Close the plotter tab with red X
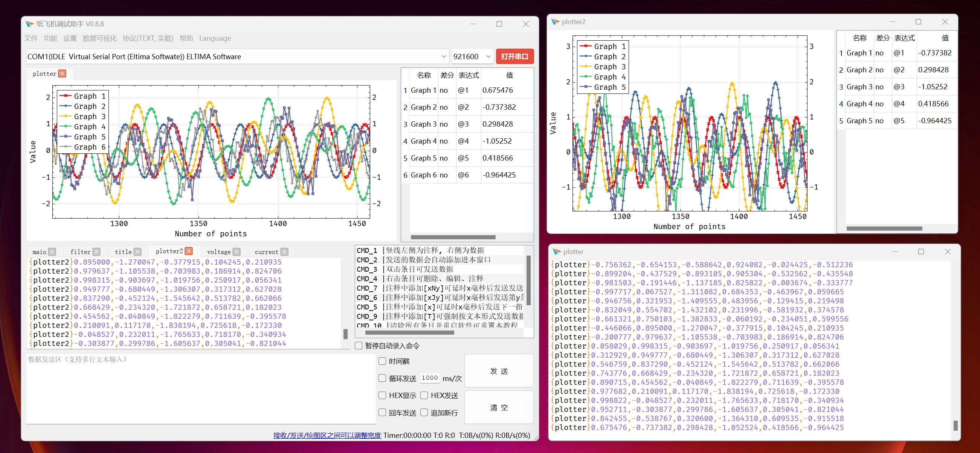 [x=63, y=73]
